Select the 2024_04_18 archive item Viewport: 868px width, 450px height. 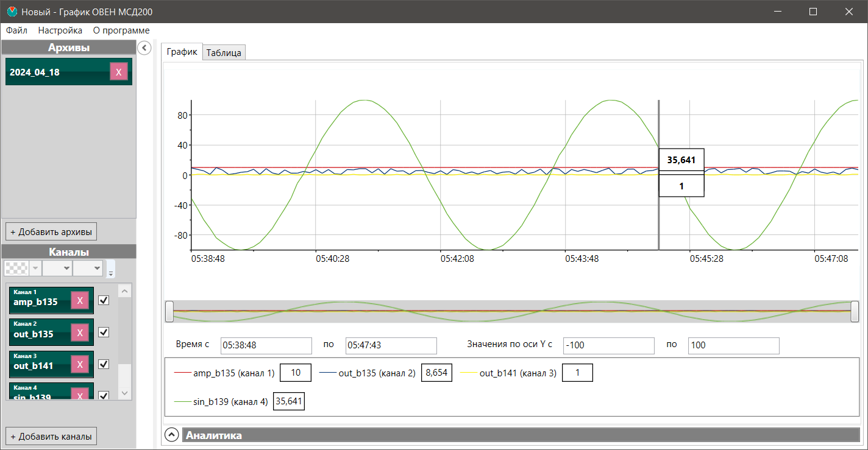(69, 72)
